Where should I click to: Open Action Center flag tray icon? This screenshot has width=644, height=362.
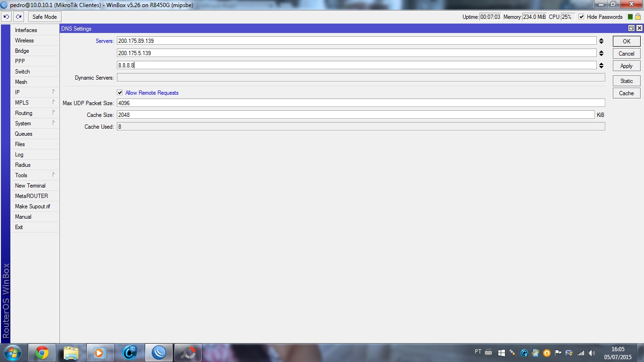pyautogui.click(x=558, y=353)
